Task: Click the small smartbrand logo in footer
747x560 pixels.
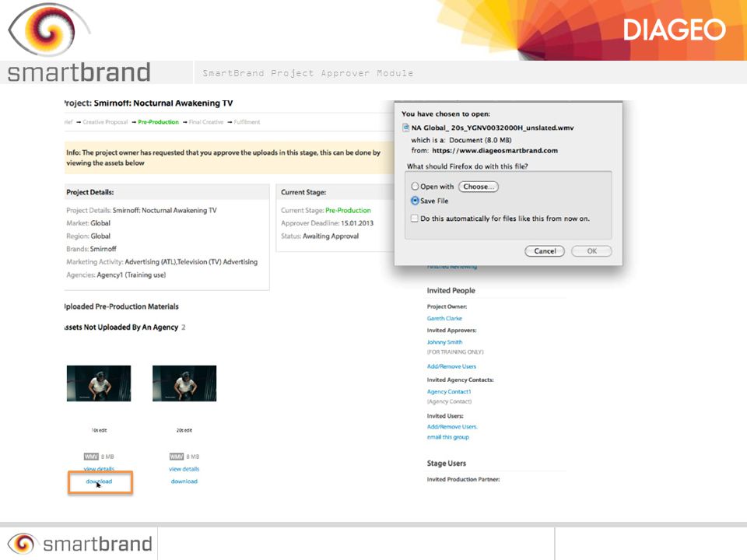Action: tap(79, 544)
